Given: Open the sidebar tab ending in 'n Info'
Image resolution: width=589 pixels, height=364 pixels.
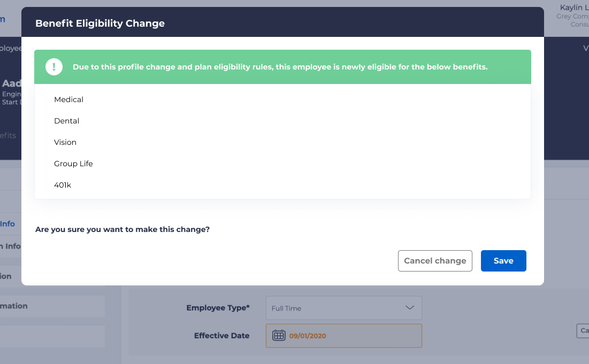Looking at the screenshot, I should [x=10, y=246].
